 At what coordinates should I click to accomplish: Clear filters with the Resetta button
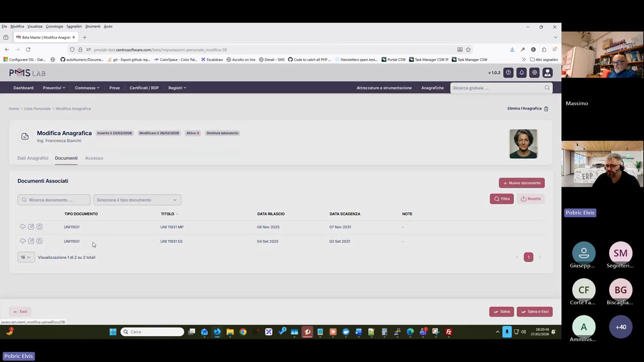tap(530, 199)
